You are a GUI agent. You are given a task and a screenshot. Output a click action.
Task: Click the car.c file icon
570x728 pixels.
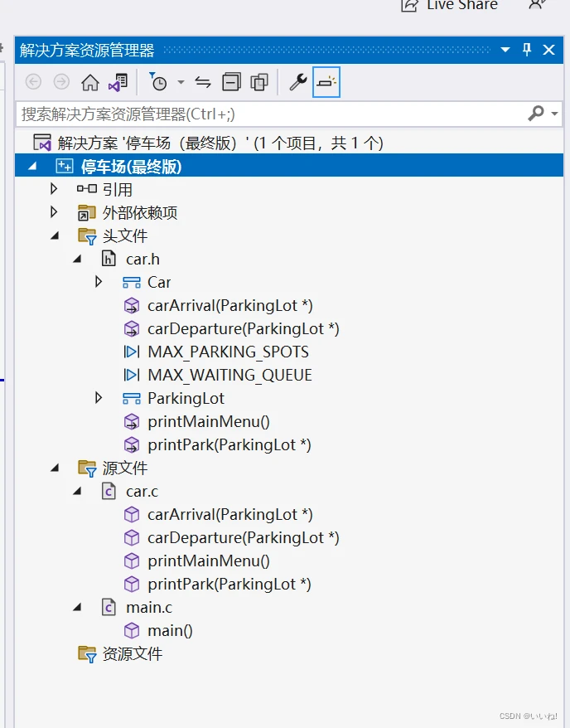109,491
